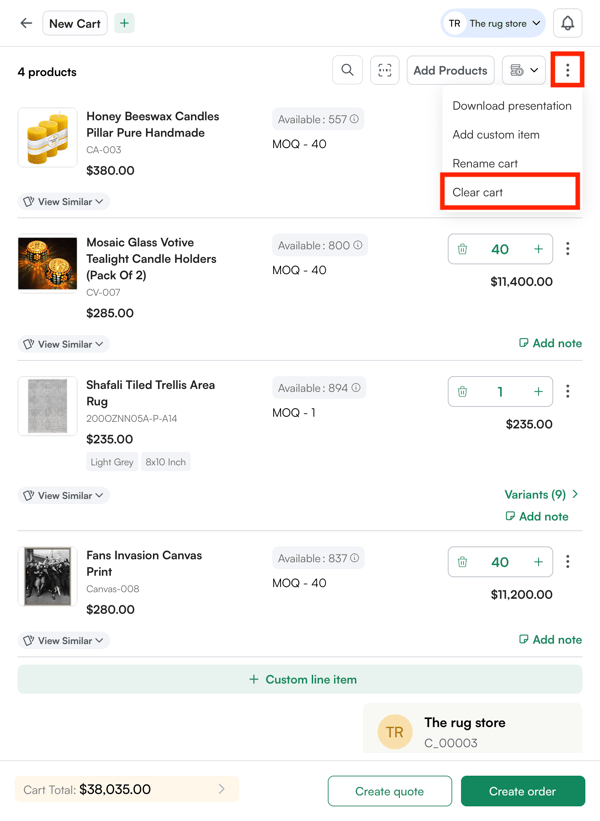Screen dimensions: 600x821
Task: Expand Variants (9) for the rug
Action: pyautogui.click(x=541, y=494)
